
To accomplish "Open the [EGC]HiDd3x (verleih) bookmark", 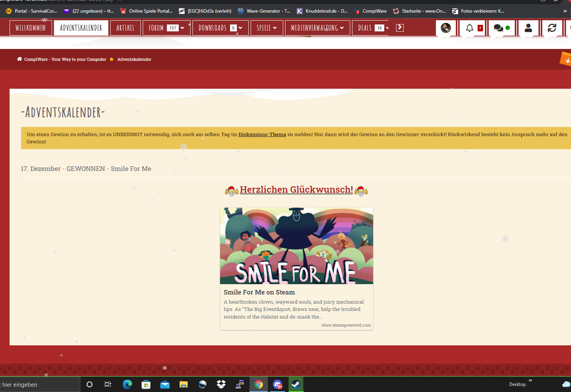I will pos(205,11).
